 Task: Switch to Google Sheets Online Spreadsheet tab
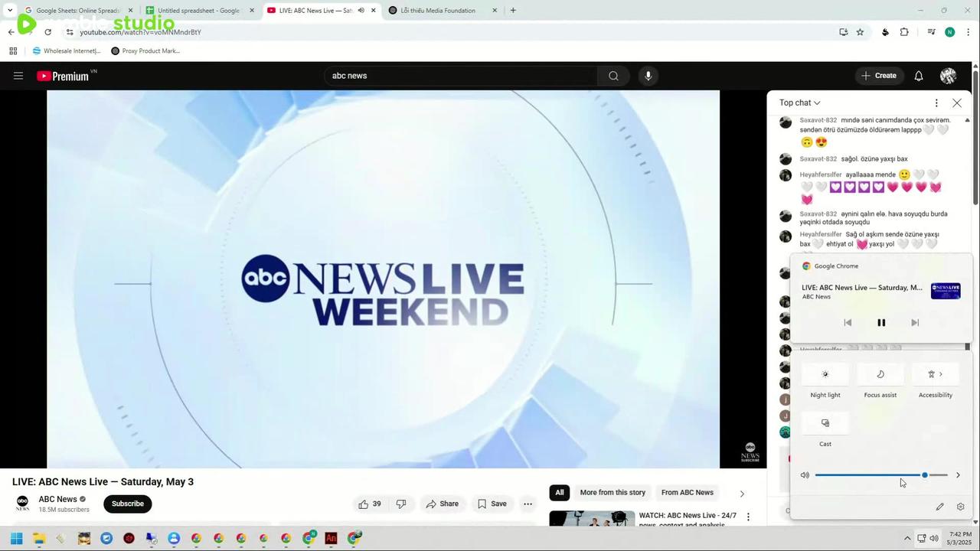pos(77,11)
